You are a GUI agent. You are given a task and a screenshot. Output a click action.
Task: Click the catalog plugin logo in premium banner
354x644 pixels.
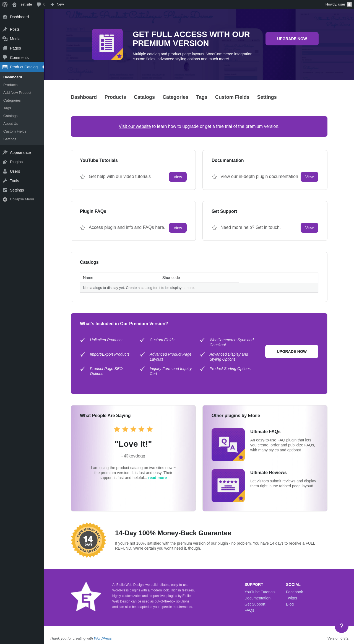tap(107, 44)
